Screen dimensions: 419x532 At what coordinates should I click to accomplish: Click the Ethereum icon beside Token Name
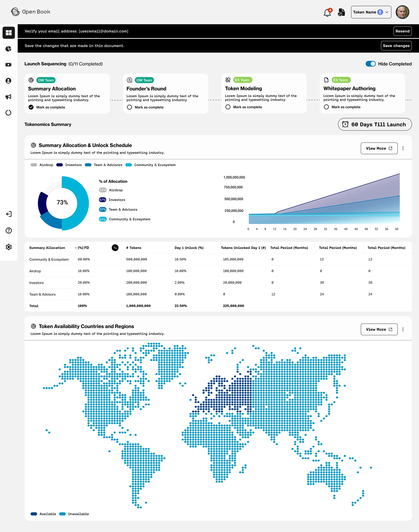click(380, 12)
